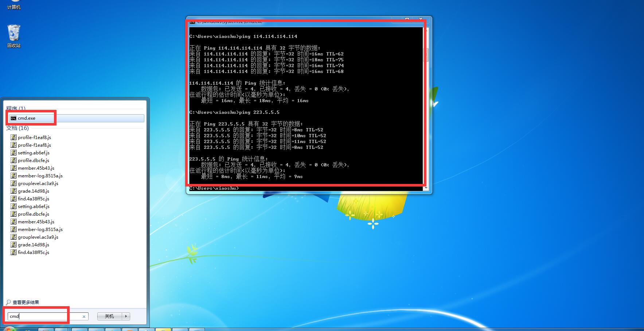
Task: Open the first setting.ab6ef.js result
Action: (x=34, y=153)
